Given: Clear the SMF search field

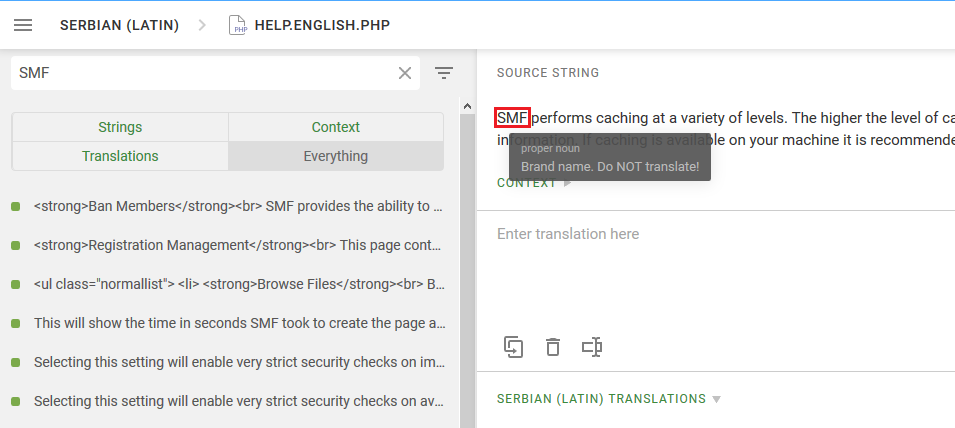Looking at the screenshot, I should 404,73.
